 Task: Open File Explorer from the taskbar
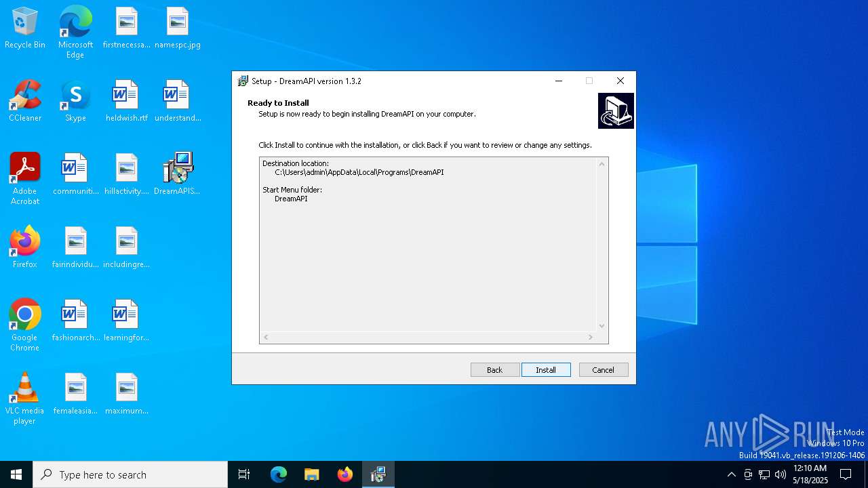[x=312, y=474]
